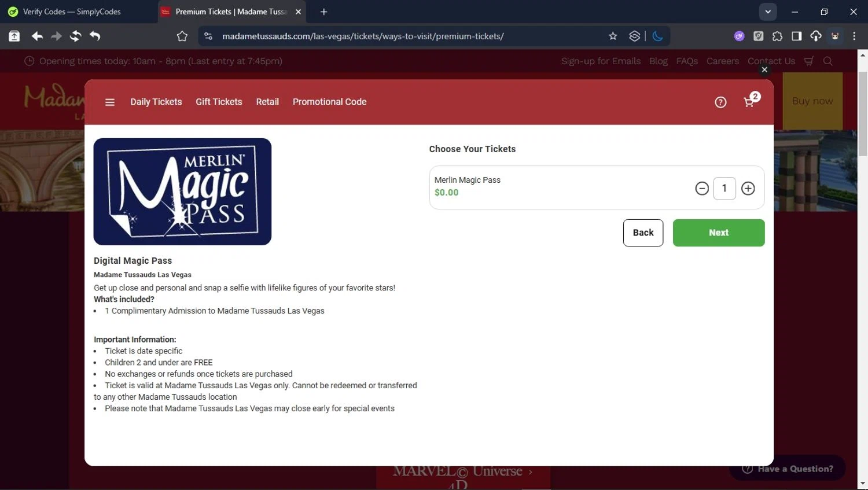Click the Merlin Magic Pass quantity field
Screen dimensions: 868x490
tap(724, 189)
